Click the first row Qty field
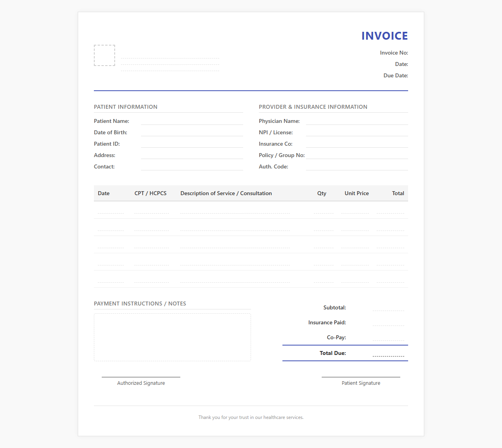This screenshot has height=448, width=502. (324, 210)
